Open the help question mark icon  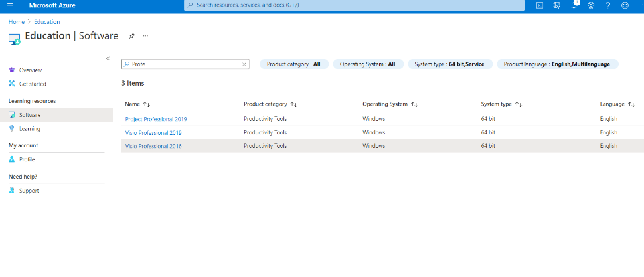(x=608, y=5)
